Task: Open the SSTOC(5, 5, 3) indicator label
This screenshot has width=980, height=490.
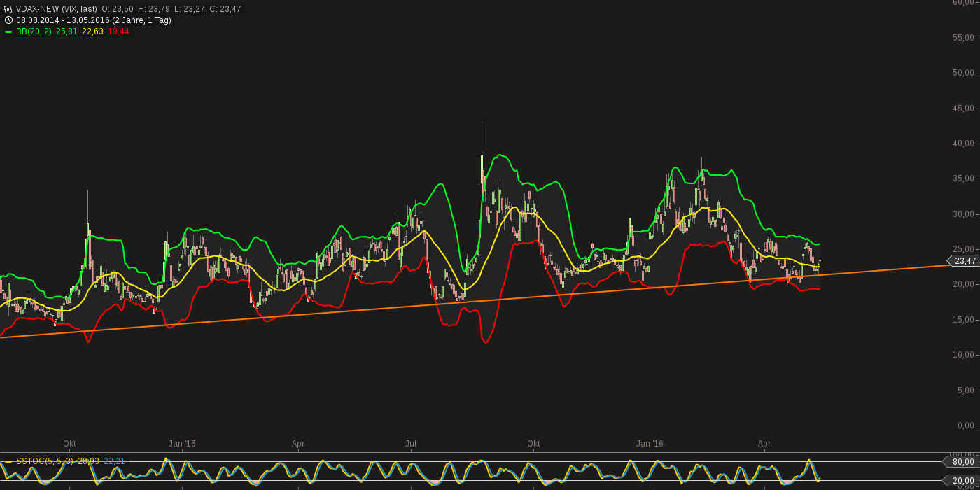Action: (45, 461)
